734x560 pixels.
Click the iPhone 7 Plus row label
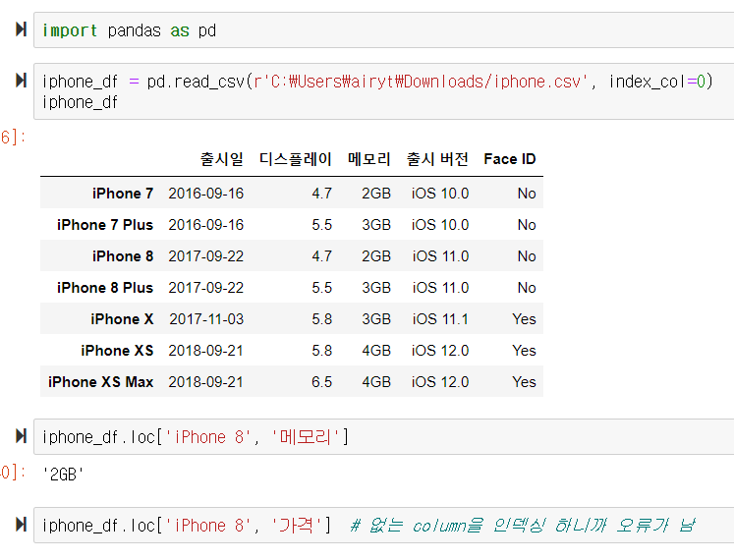coord(105,225)
